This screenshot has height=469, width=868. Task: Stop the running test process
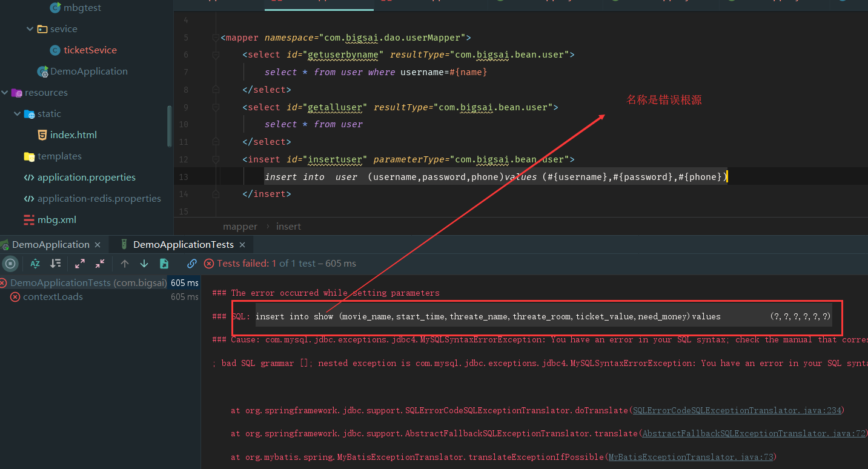click(10, 264)
